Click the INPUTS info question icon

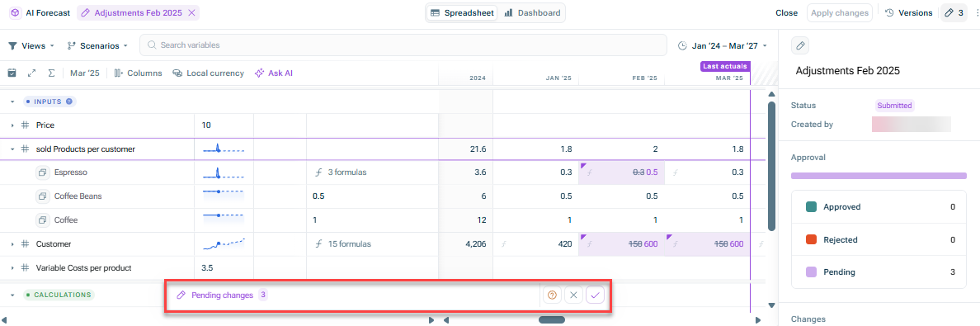pyautogui.click(x=69, y=102)
